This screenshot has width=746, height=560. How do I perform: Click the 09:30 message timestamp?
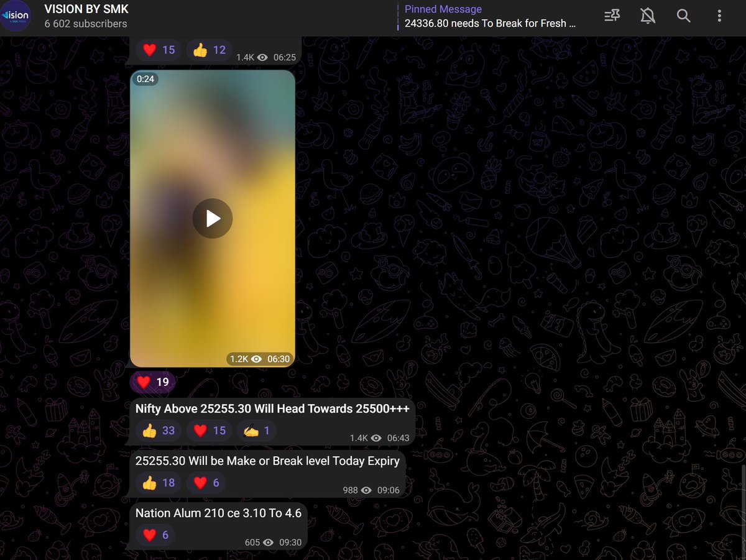click(290, 543)
